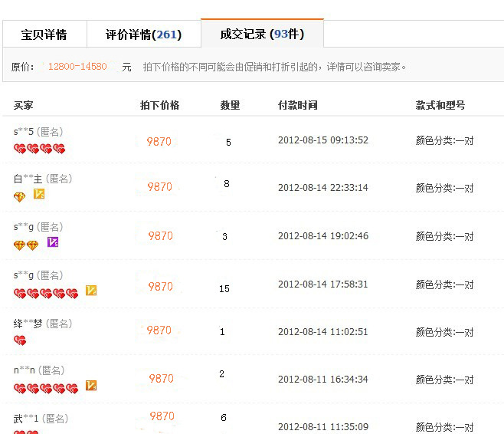The image size is (504, 434).
Task: Click the yellow VIP badge in n**n's row
Action: (x=91, y=386)
